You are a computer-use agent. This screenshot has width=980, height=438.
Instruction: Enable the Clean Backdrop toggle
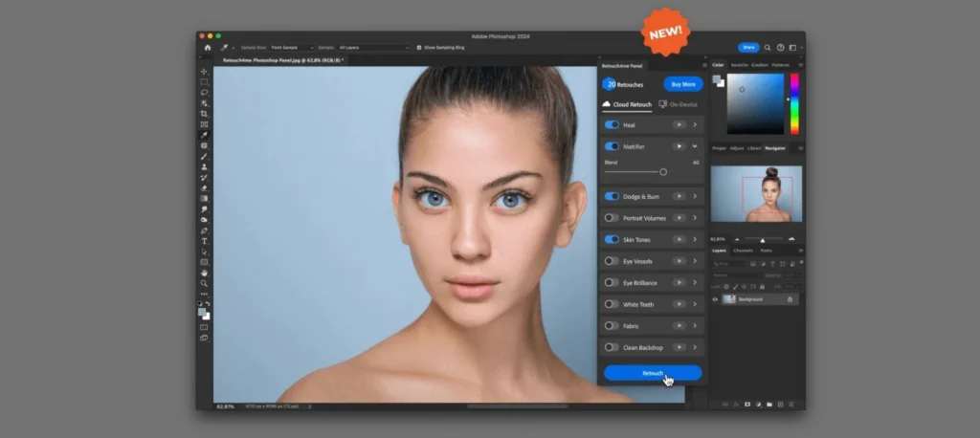612,347
